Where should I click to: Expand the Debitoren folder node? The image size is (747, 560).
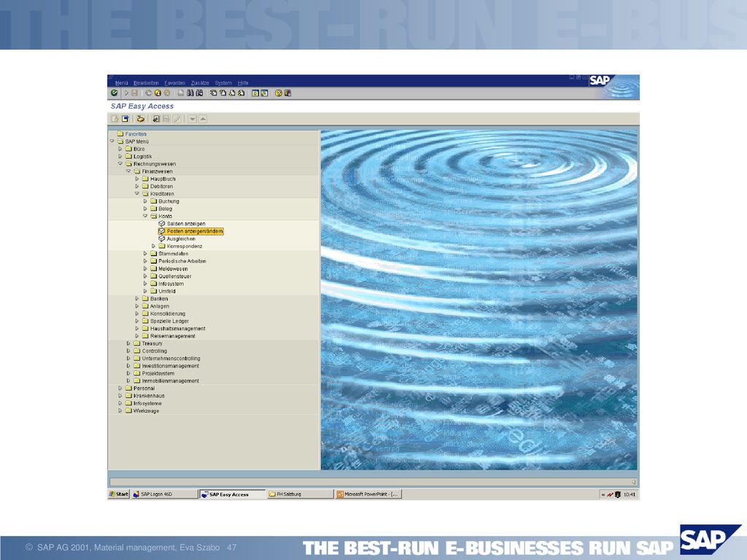pos(137,186)
